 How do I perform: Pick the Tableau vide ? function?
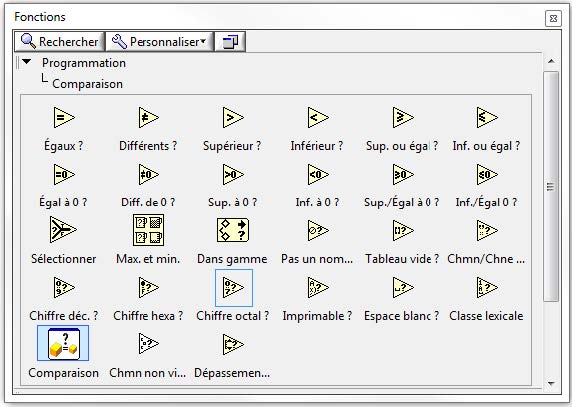pos(403,230)
